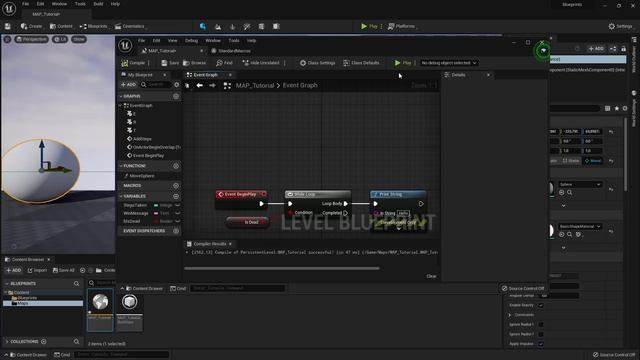Screen dimensions: 640x360
Task: Collapse the EventGraph tree node
Action: click(121, 105)
